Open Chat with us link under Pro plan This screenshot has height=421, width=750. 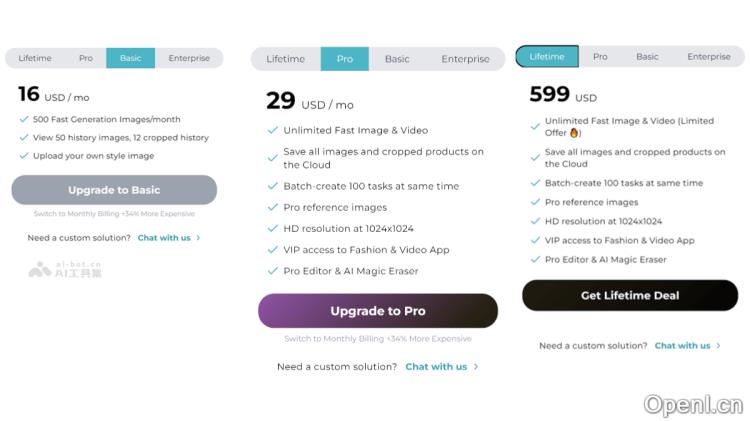[x=436, y=367]
